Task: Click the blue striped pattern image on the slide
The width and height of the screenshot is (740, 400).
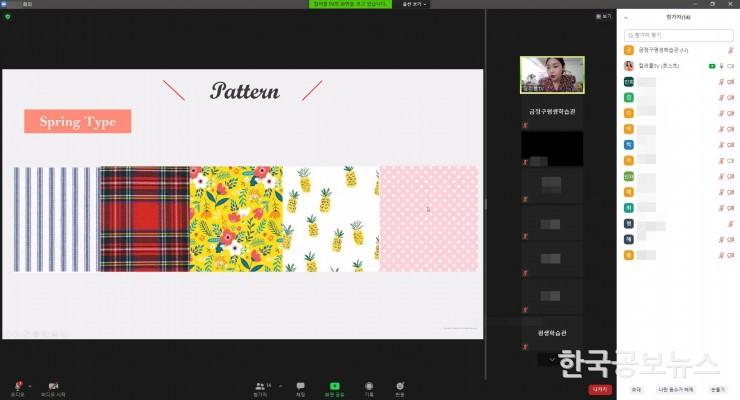Action: coord(56,219)
